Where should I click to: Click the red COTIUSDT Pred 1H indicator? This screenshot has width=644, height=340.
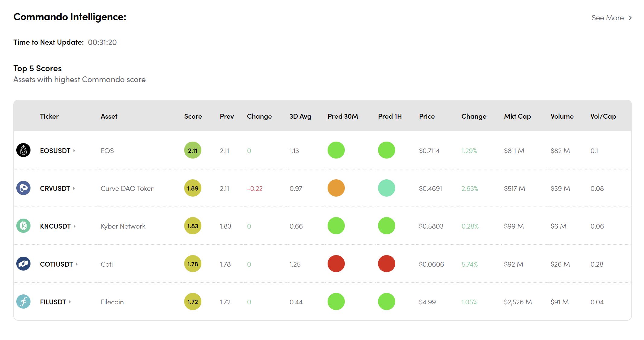pos(386,264)
